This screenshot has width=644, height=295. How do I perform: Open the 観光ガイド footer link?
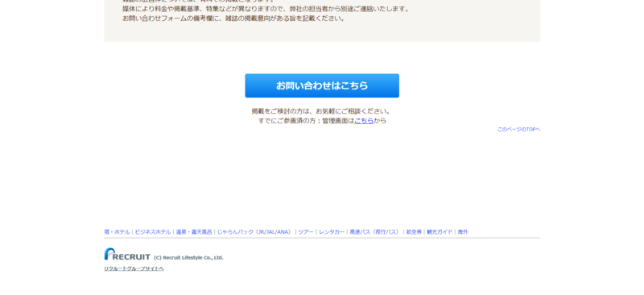(x=440, y=232)
